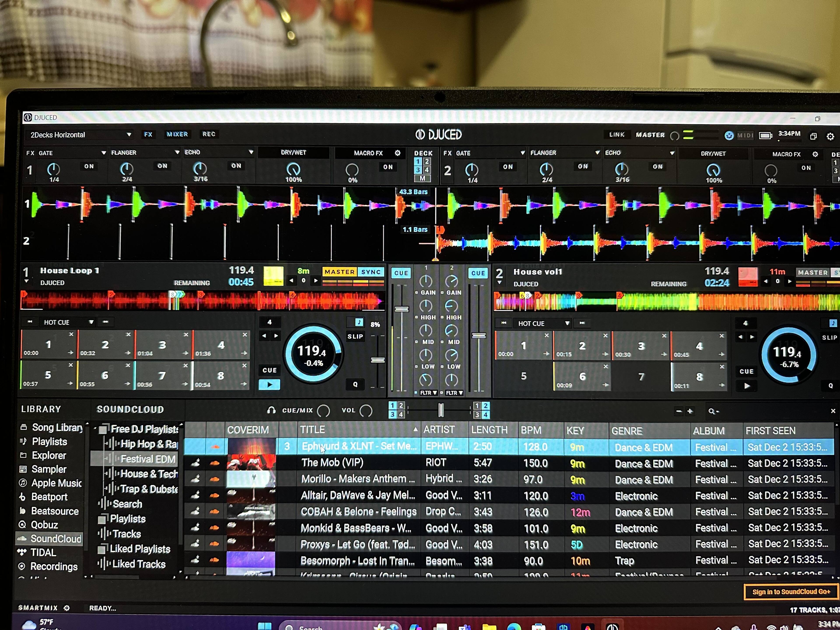Enable SYNC on deck 1
Image resolution: width=840 pixels, height=630 pixels.
pyautogui.click(x=371, y=272)
